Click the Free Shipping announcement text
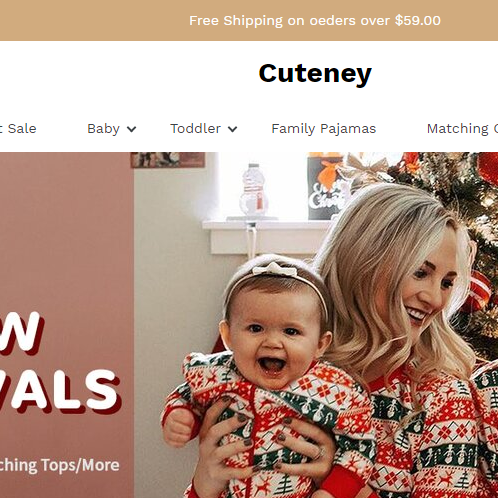Screen dimensions: 498x498 [x=315, y=21]
